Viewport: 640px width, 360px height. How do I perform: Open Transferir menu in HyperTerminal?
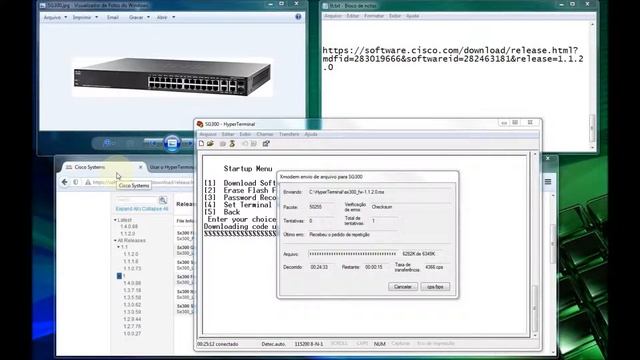[x=289, y=134]
